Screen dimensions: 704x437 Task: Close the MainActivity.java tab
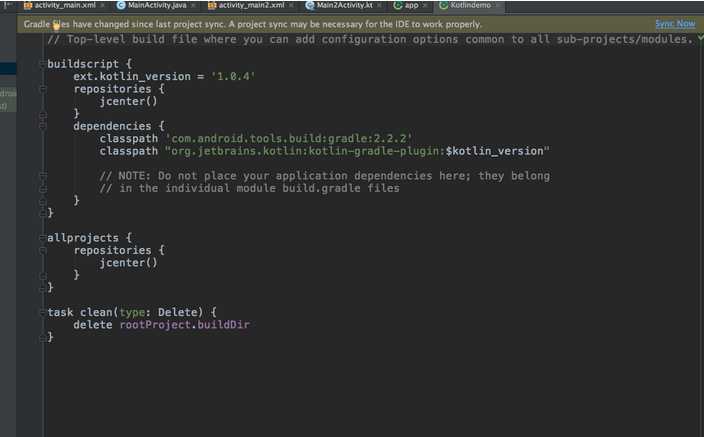point(194,5)
